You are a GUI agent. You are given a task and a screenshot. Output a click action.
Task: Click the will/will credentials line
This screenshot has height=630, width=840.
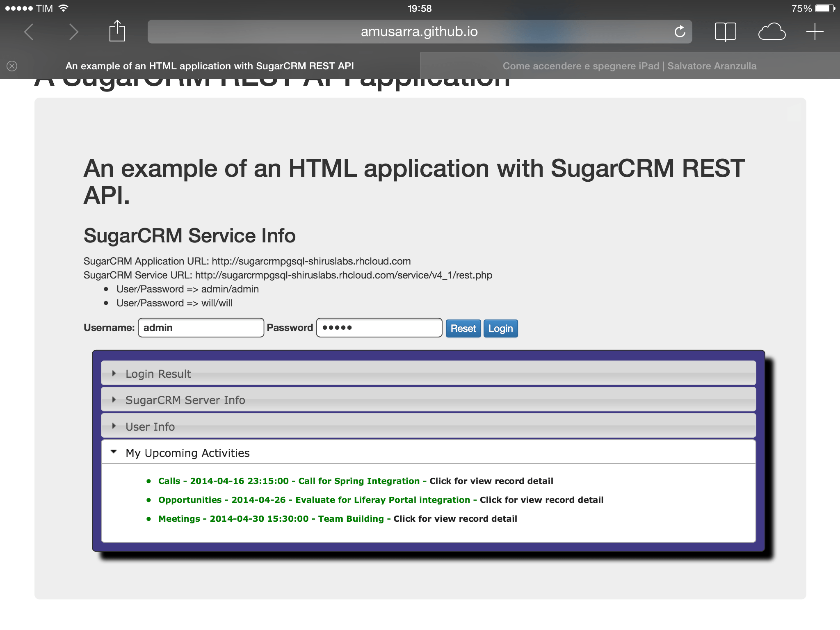(x=174, y=303)
